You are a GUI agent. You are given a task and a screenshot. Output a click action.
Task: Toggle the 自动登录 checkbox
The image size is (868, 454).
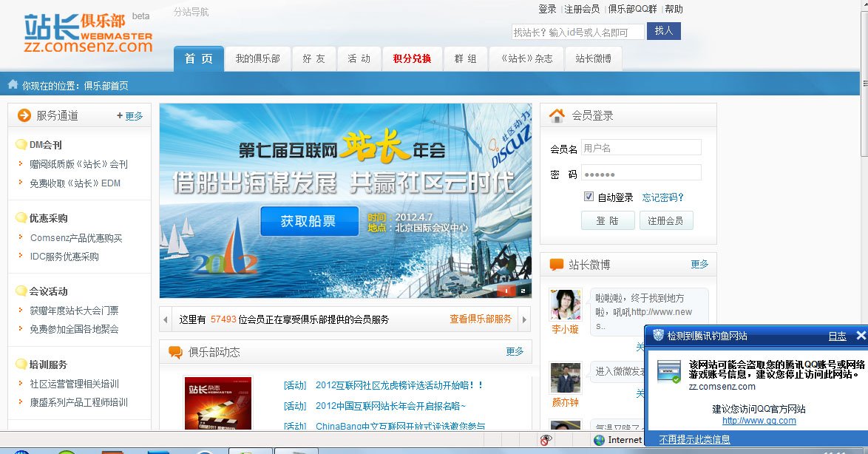pyautogui.click(x=589, y=197)
